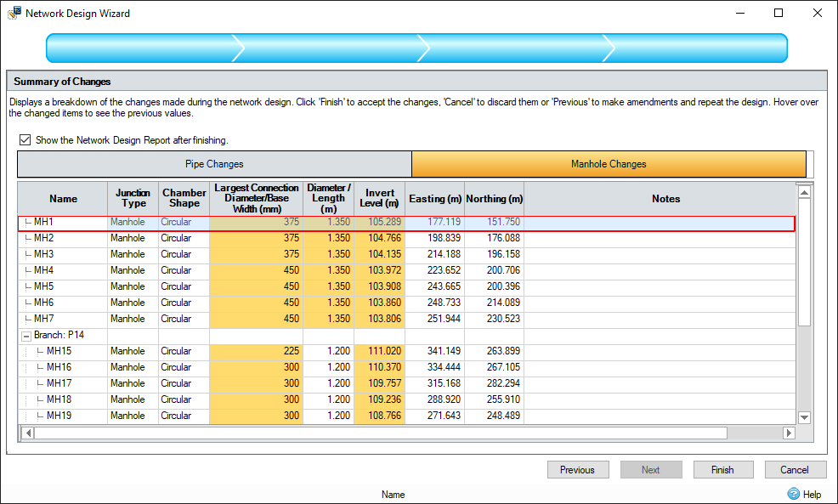Select the MH17 row name
This screenshot has width=838, height=504.
point(59,383)
